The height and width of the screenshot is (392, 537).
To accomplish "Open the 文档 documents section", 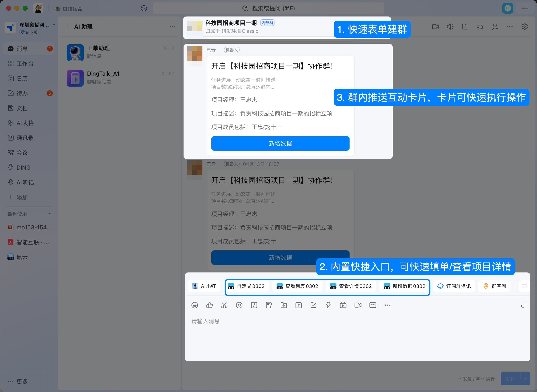I will click(29, 108).
